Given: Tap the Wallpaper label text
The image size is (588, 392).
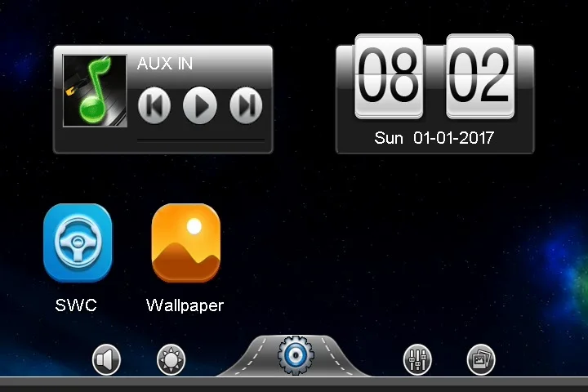Looking at the screenshot, I should coord(185,305).
